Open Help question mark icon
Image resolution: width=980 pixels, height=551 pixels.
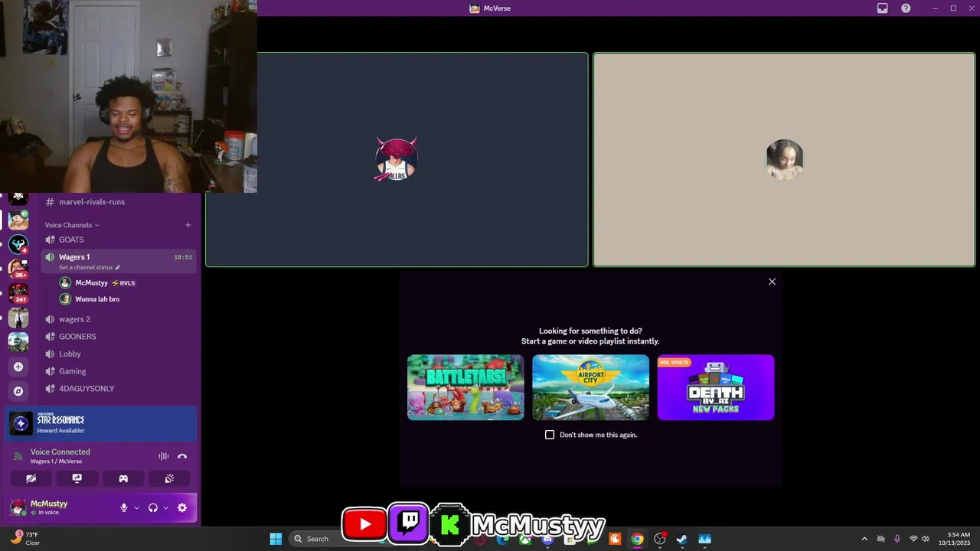(906, 8)
